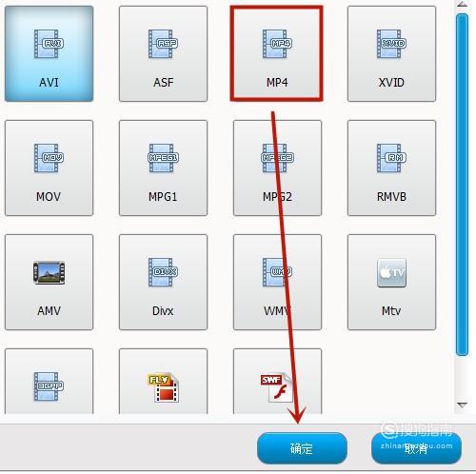Select the Mtv Apple TV format
Image resolution: width=476 pixels, height=474 pixels.
391,282
